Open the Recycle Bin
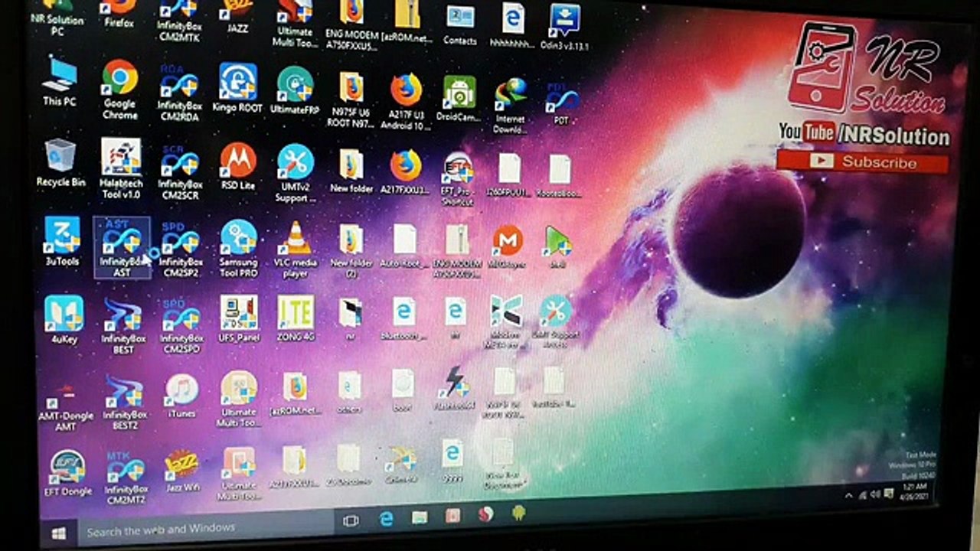Screen dimensions: 980x551 (x=60, y=162)
